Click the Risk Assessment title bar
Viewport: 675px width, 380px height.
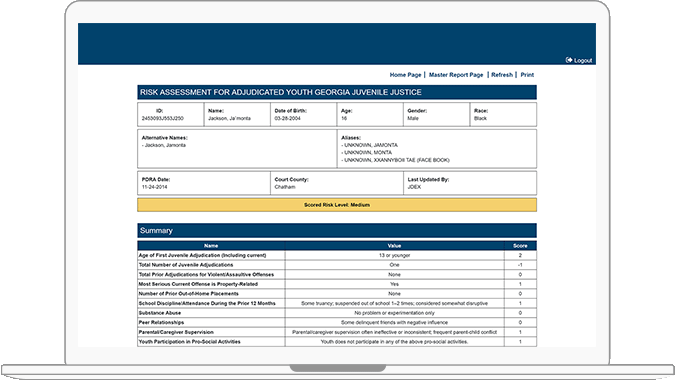(x=337, y=92)
